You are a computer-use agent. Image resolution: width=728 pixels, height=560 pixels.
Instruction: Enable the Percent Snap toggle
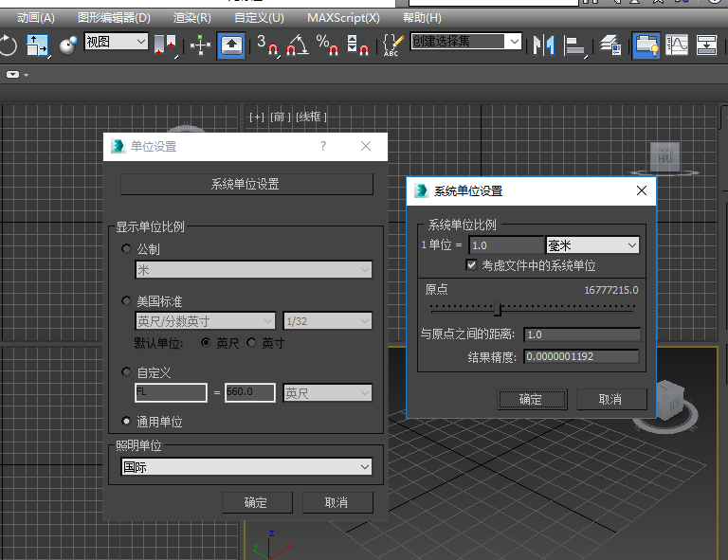327,45
